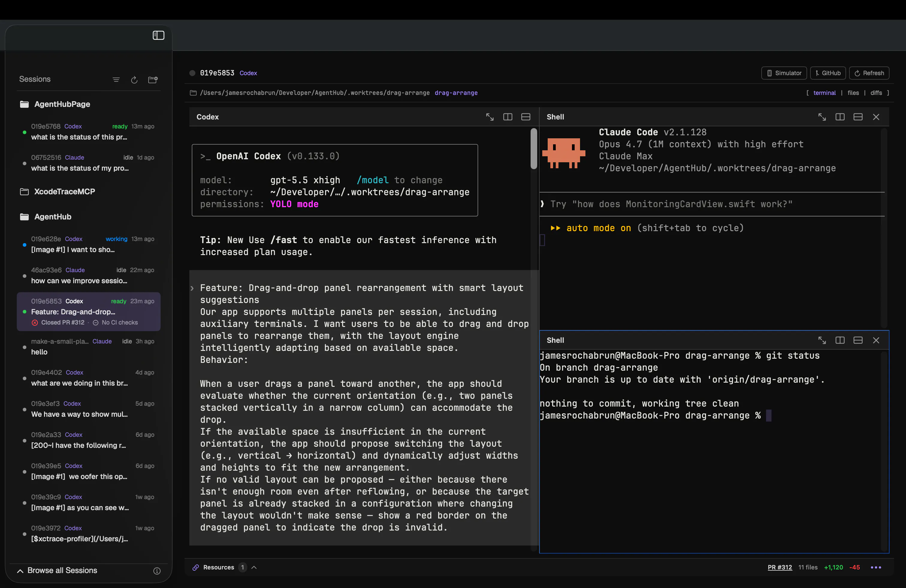The height and width of the screenshot is (588, 906).
Task: Click the 11 files count in status bar
Action: 808,567
